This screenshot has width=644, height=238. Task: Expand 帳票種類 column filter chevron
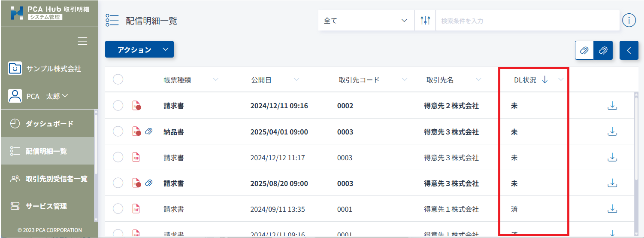point(215,79)
